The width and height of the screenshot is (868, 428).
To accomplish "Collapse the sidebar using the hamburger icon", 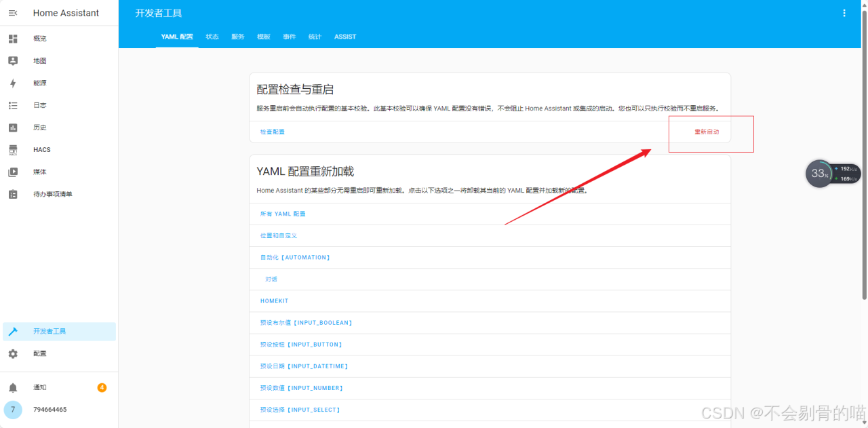I will click(12, 12).
